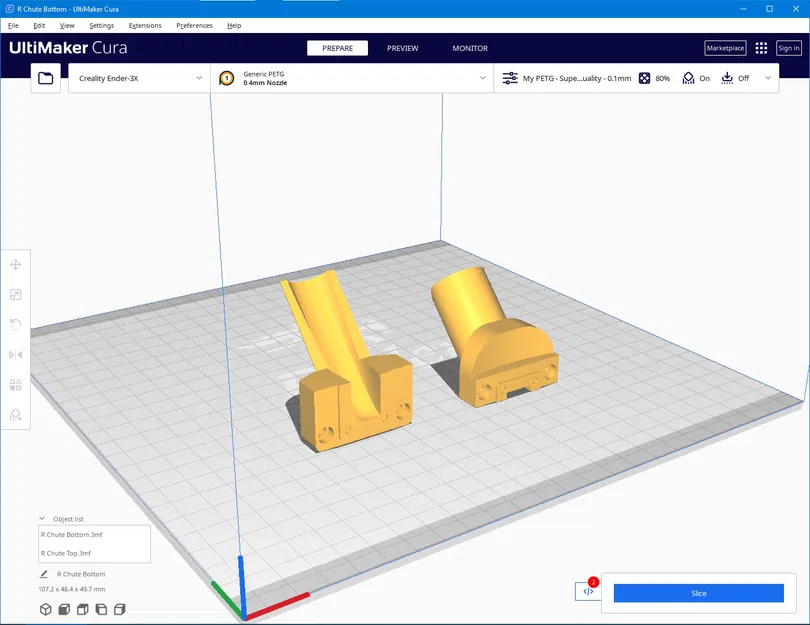
Task: Open the Marketplace
Action: [x=725, y=48]
